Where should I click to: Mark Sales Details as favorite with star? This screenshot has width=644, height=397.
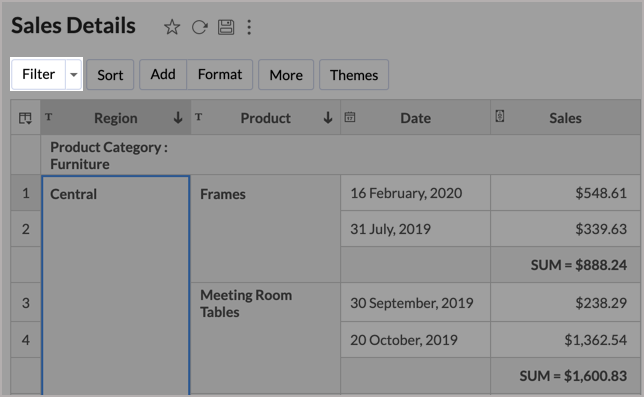pyautogui.click(x=172, y=28)
